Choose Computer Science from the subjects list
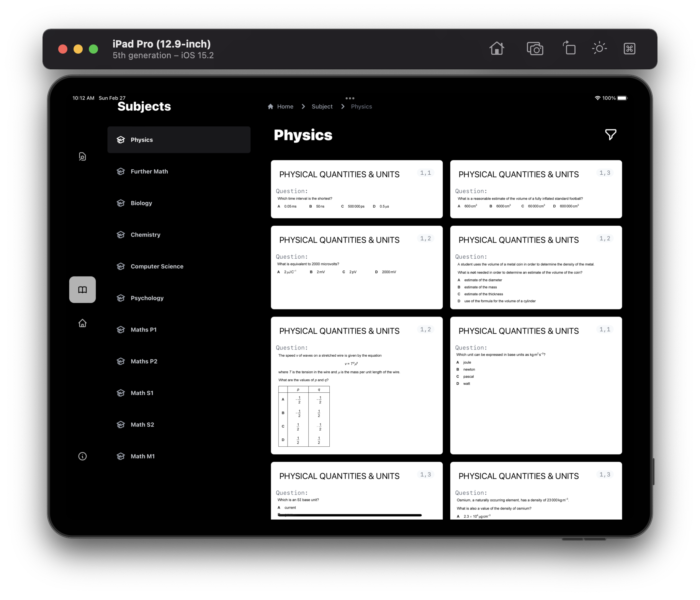 179,266
